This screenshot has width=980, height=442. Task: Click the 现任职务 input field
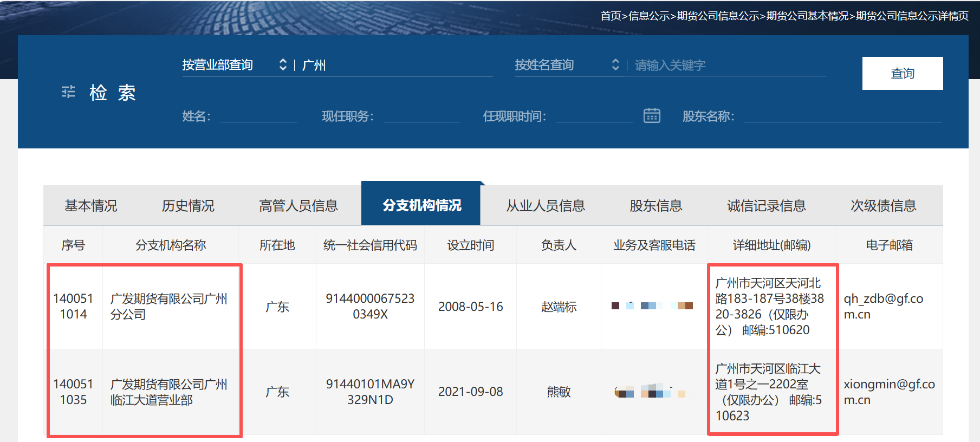pyautogui.click(x=422, y=116)
